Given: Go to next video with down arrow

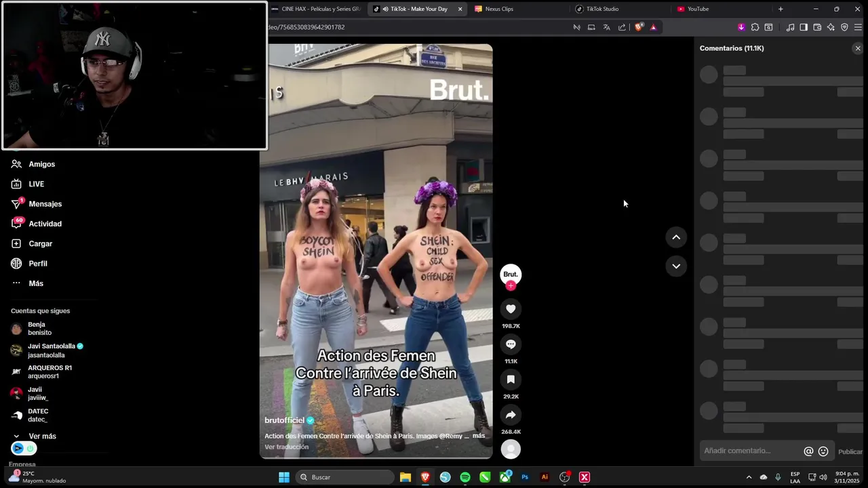Looking at the screenshot, I should click(x=676, y=266).
